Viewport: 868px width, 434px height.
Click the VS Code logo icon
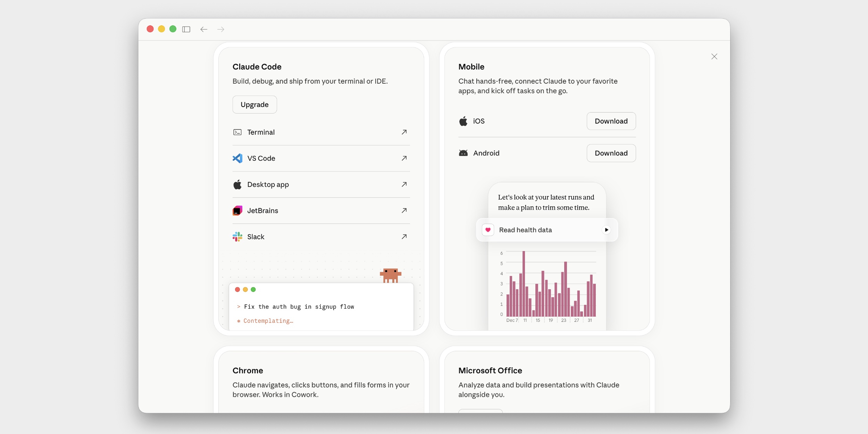pos(237,158)
